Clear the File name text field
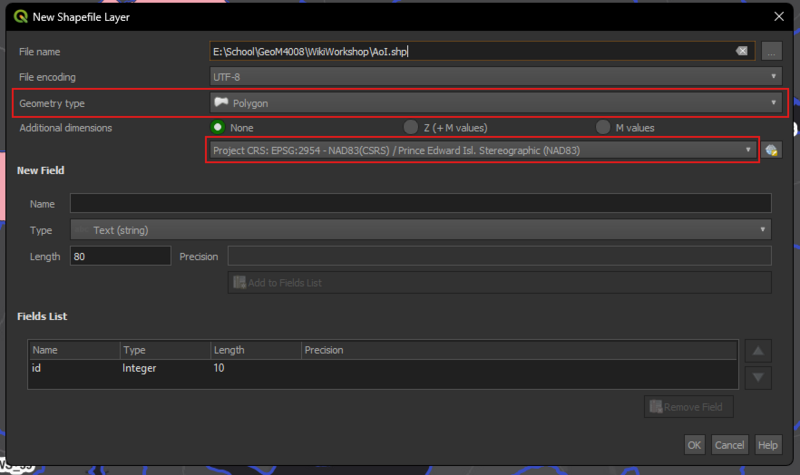Viewport: 800px width, 475px height. 741,51
